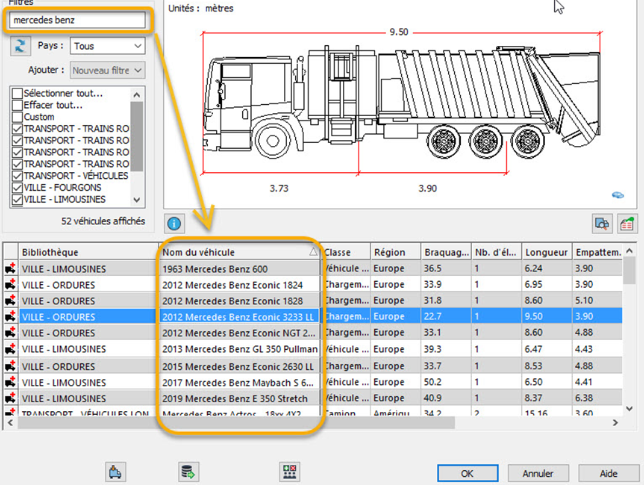Sort by Région column header
The image size is (644, 485).
tap(396, 252)
